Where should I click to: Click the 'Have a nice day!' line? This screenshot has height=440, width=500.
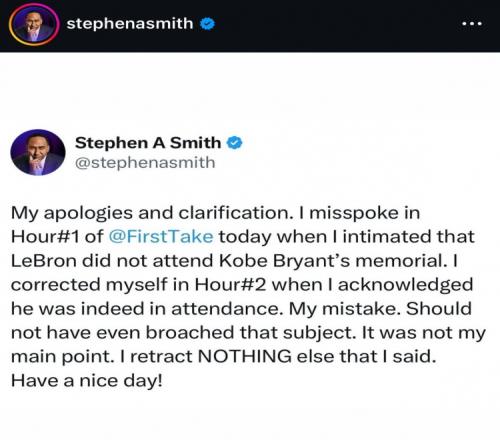click(x=87, y=380)
